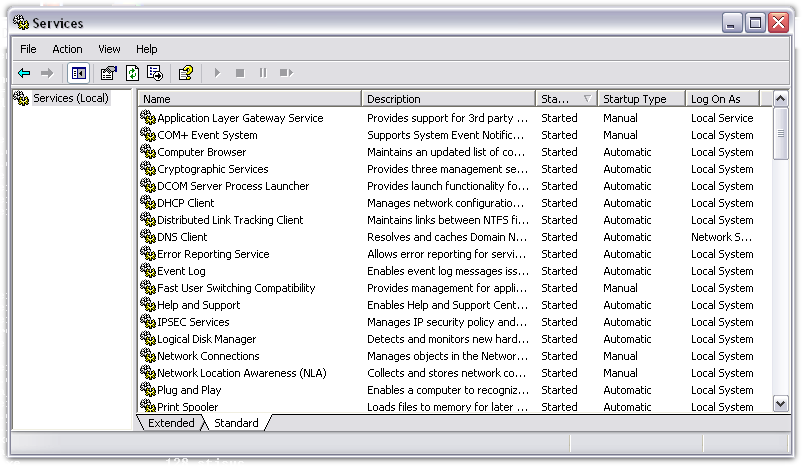Click description 'Resolves and caches Domain N...'

447,237
